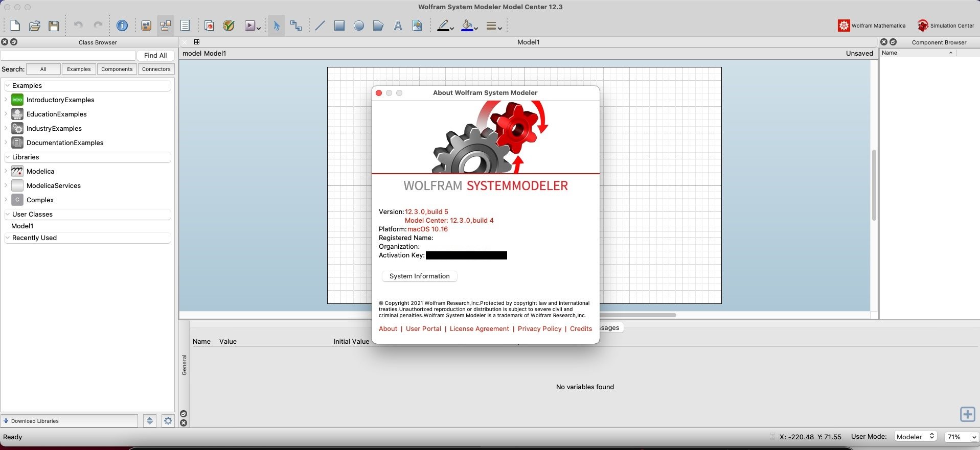Click the Redo arrow icon
The height and width of the screenshot is (450, 980).
pyautogui.click(x=98, y=25)
